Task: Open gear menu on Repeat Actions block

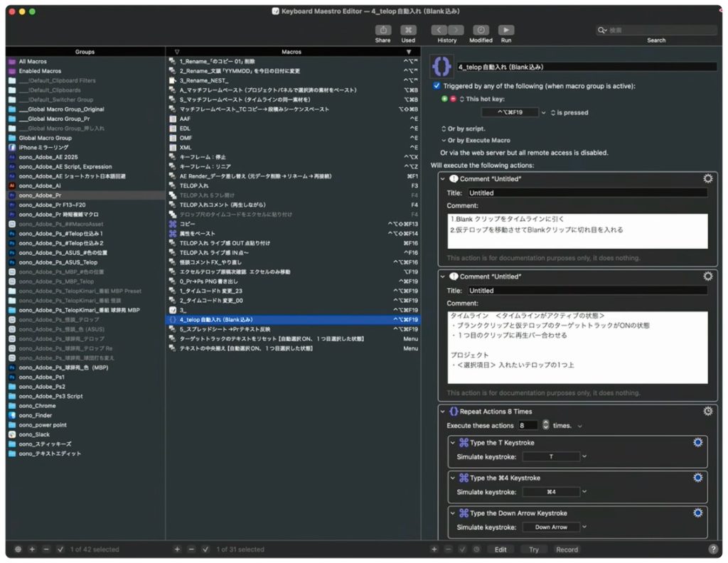Action: coord(707,412)
